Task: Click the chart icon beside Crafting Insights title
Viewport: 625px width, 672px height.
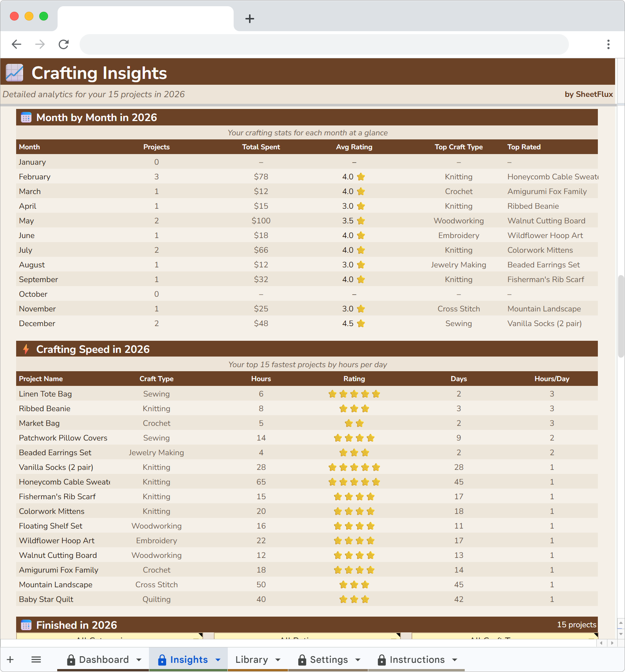Action: coord(14,73)
